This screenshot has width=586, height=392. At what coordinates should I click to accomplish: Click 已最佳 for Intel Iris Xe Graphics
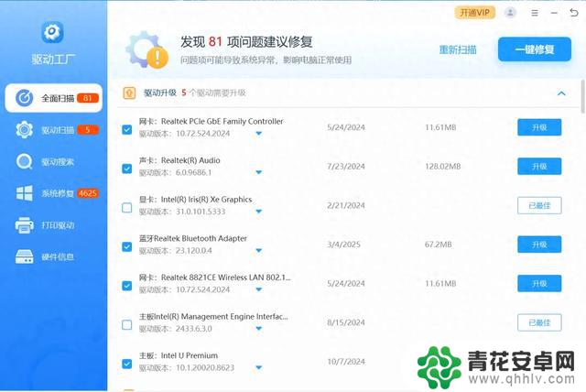(539, 205)
